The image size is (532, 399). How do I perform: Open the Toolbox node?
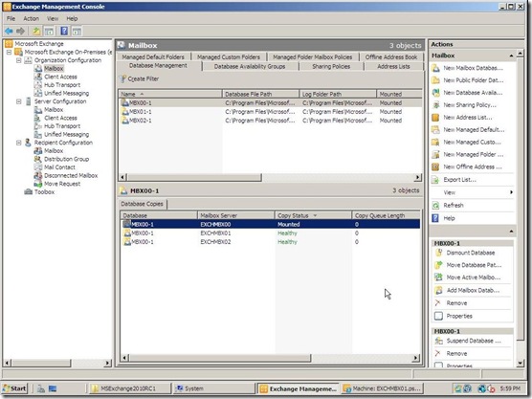pyautogui.click(x=44, y=192)
